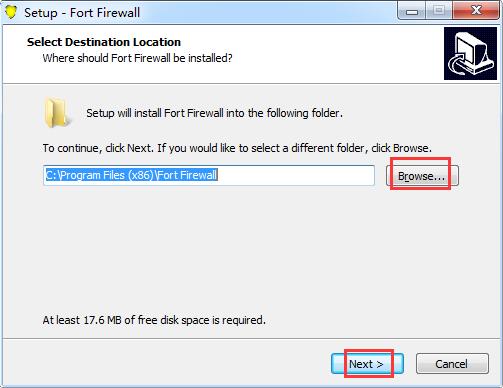The width and height of the screenshot is (503, 388).
Task: Open the Browse... folder dialog
Action: pyautogui.click(x=422, y=176)
